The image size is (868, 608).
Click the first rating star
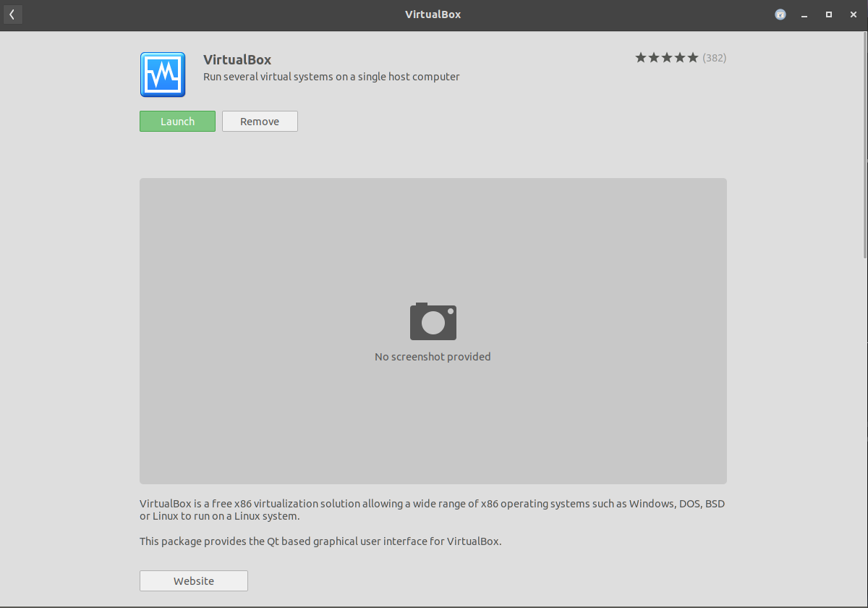click(x=641, y=58)
